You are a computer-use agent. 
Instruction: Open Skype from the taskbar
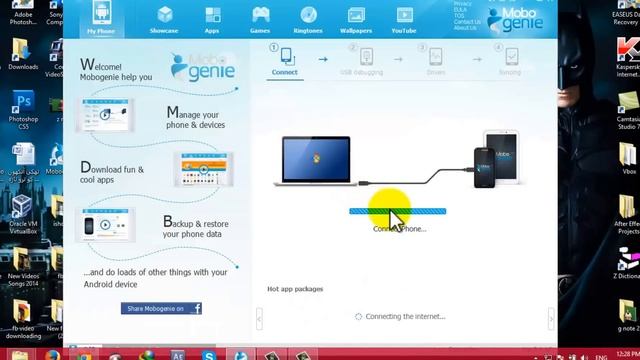(209, 355)
